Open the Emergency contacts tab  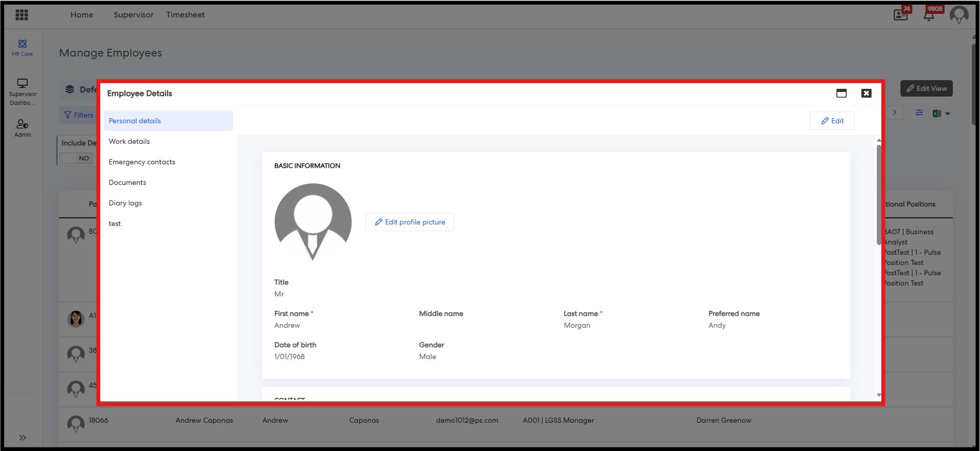(x=142, y=162)
